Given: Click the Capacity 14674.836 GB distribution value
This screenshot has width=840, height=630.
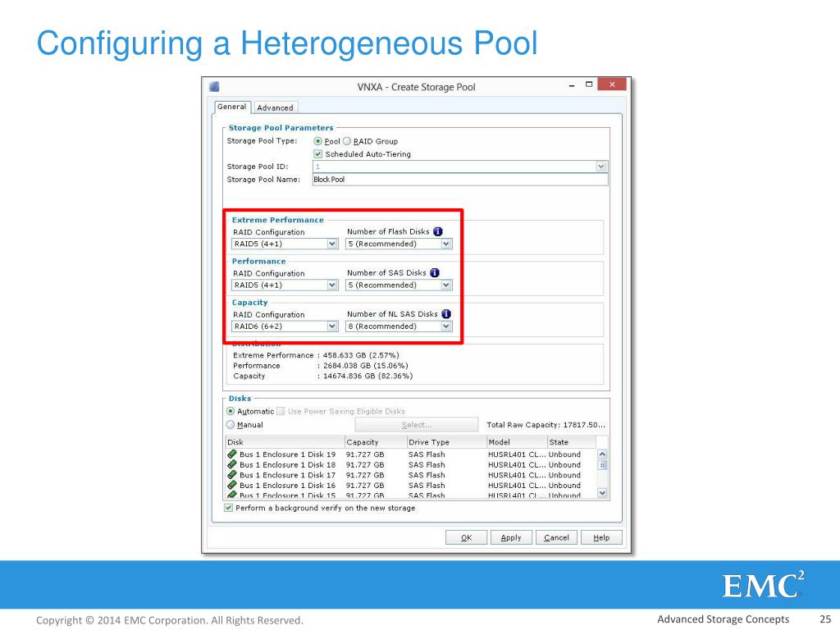Looking at the screenshot, I should [367, 376].
